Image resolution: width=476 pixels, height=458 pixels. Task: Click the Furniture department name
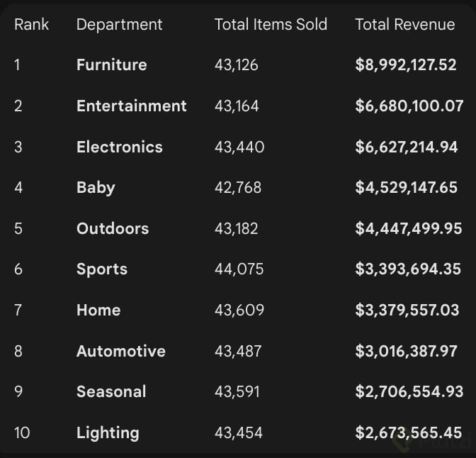[111, 65]
